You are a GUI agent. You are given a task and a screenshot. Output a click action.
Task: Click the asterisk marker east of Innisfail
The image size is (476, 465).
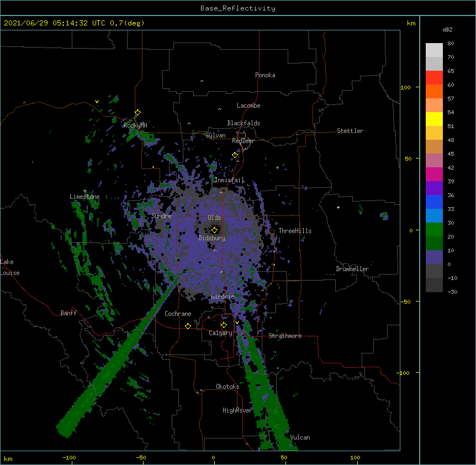click(x=277, y=168)
